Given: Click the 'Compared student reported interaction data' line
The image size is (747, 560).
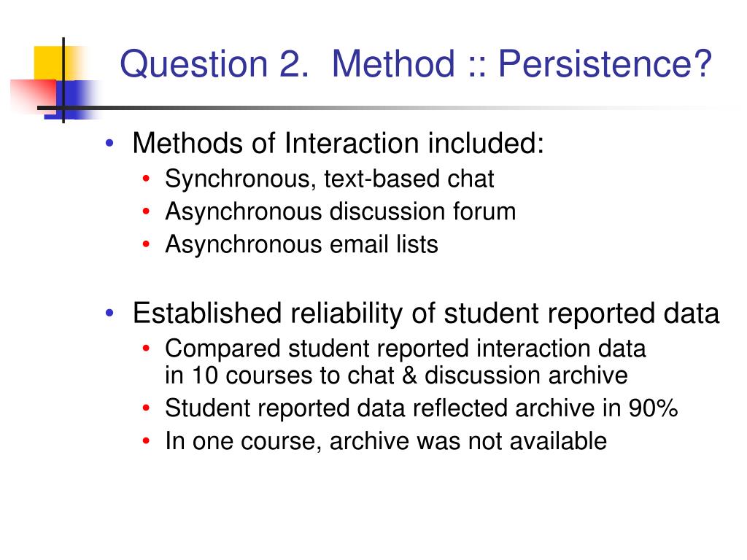Looking at the screenshot, I should [x=406, y=348].
